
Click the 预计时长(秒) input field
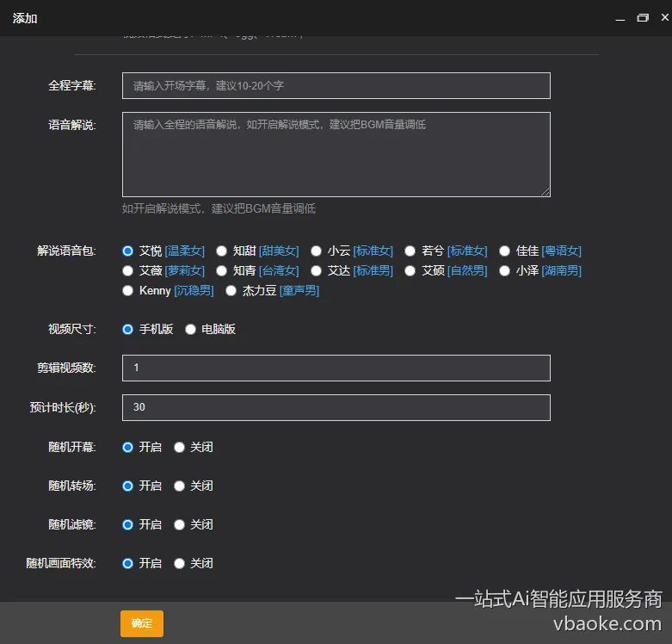(x=336, y=407)
